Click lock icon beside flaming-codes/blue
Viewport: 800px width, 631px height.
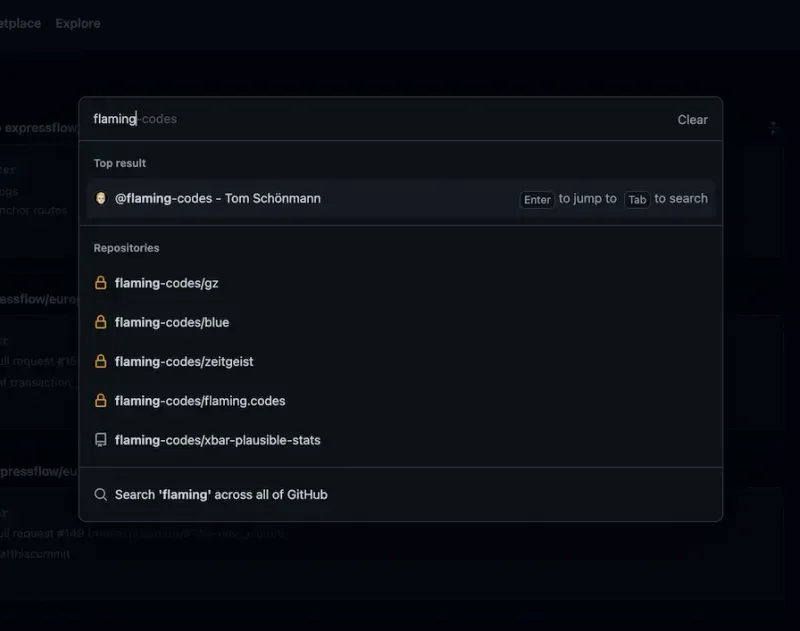(101, 322)
